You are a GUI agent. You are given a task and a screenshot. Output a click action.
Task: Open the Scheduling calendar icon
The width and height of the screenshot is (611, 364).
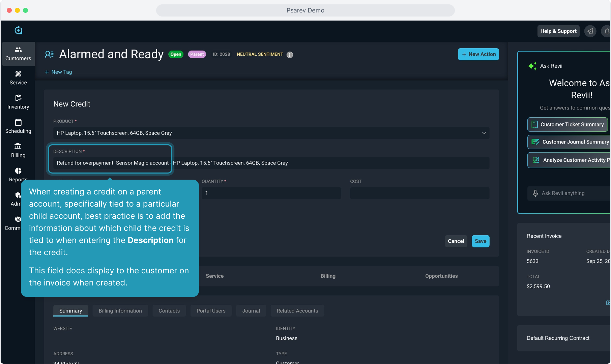tap(18, 122)
